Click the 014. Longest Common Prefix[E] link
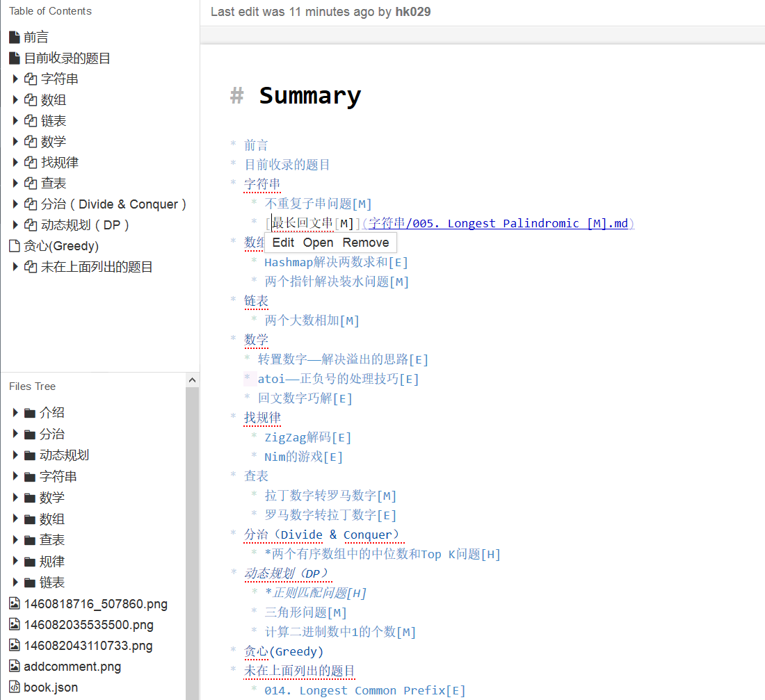765x700 pixels. coord(365,691)
